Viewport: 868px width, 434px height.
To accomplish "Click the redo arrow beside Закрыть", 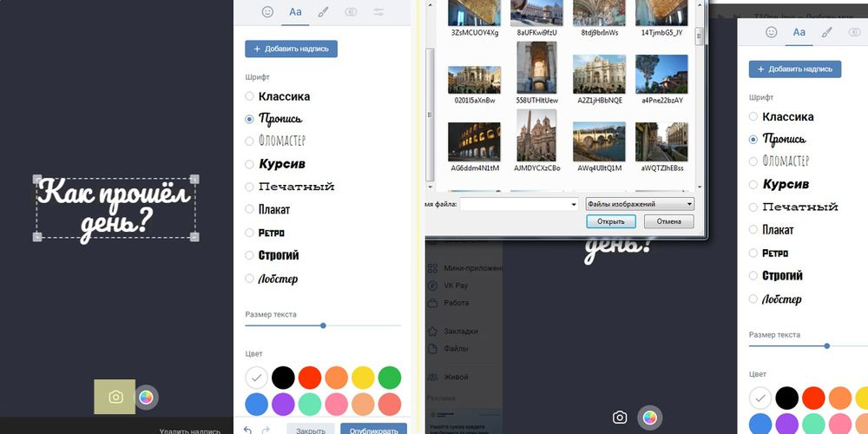I will click(266, 431).
